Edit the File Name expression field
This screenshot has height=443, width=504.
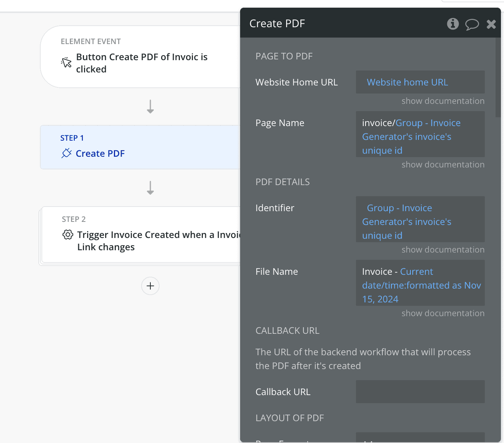420,283
